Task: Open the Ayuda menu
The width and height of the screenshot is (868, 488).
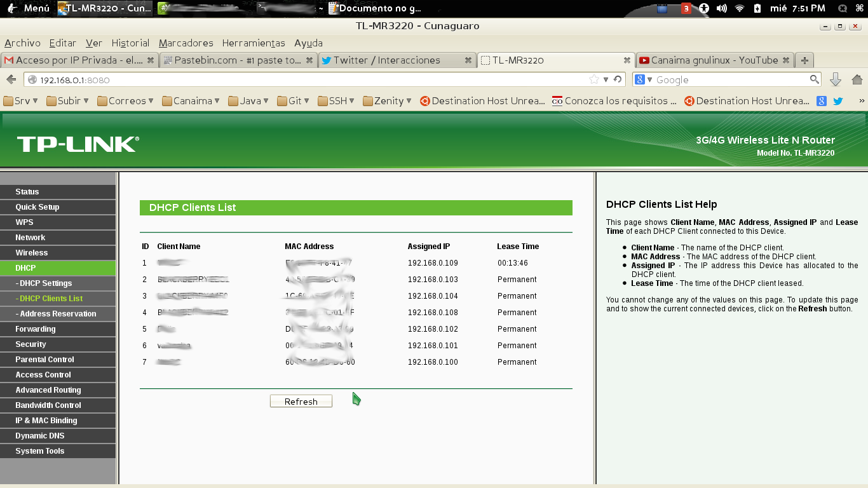Action: (308, 43)
